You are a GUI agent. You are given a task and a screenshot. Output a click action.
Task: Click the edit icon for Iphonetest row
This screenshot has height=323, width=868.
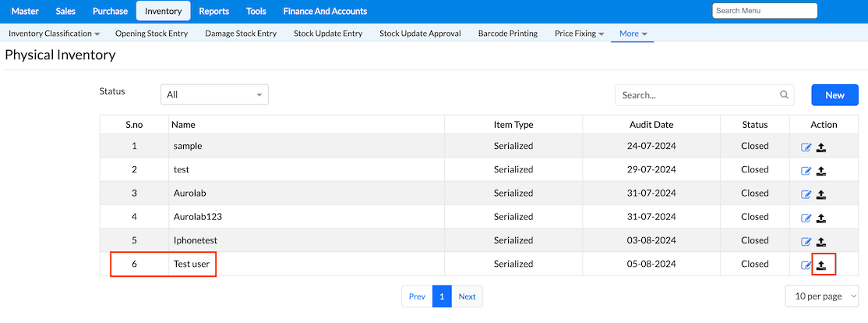(806, 242)
